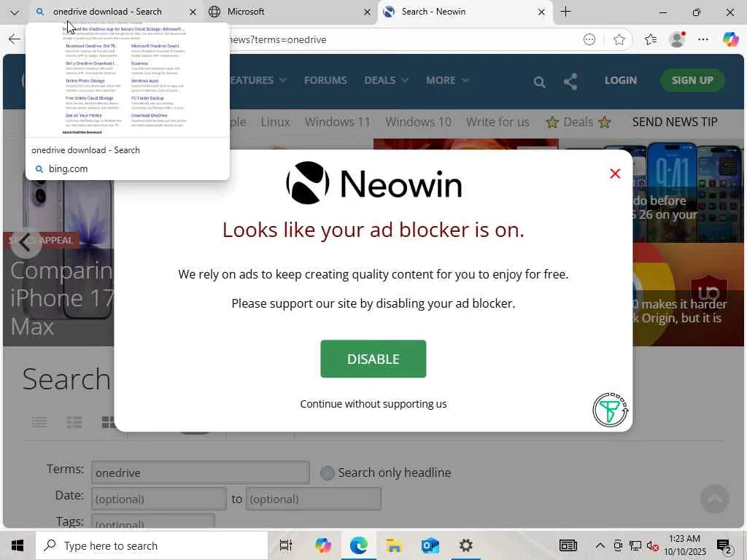Expand the MORE dropdown
Viewport: 747px width, 560px height.
click(x=447, y=80)
